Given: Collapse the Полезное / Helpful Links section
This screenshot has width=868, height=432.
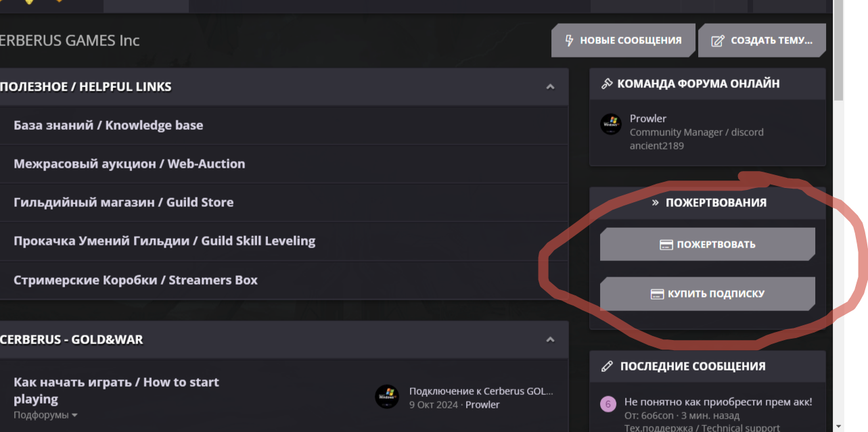Looking at the screenshot, I should point(550,87).
